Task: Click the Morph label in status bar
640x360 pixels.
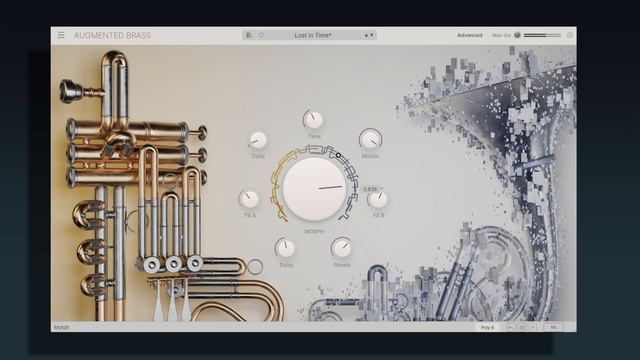Action: [62, 327]
